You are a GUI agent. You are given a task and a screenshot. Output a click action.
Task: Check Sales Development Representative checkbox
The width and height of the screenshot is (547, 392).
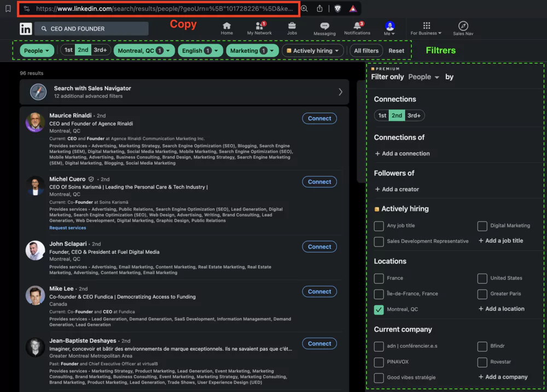(x=379, y=241)
